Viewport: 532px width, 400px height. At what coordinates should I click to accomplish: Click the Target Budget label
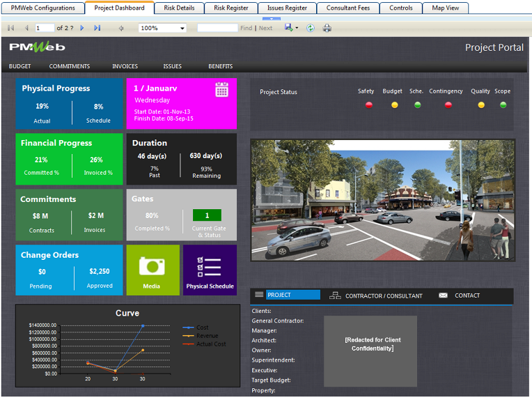pyautogui.click(x=271, y=380)
